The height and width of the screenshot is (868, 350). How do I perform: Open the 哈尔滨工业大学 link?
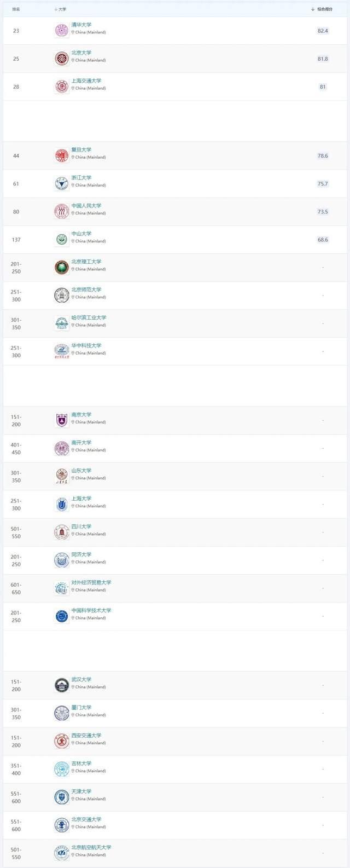click(x=89, y=317)
